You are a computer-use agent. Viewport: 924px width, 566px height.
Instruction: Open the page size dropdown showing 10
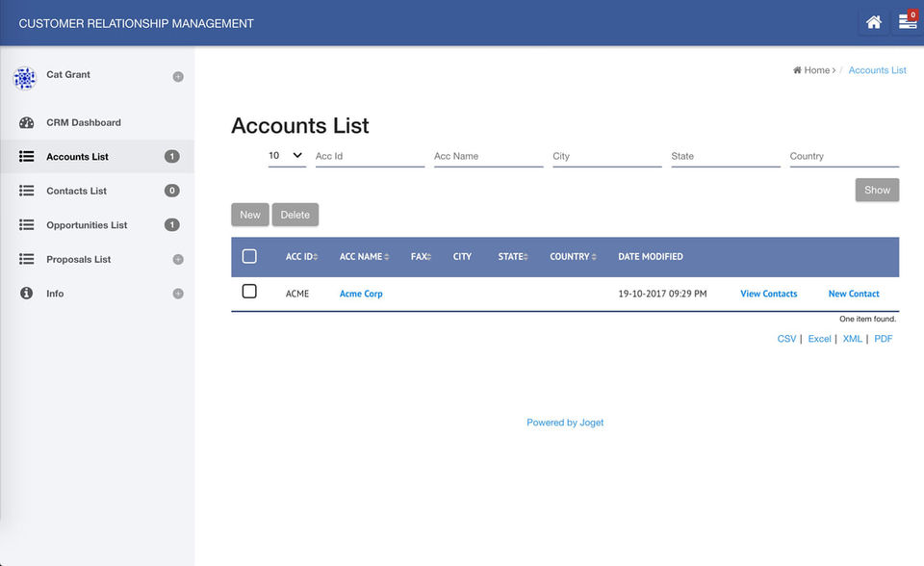coord(287,156)
